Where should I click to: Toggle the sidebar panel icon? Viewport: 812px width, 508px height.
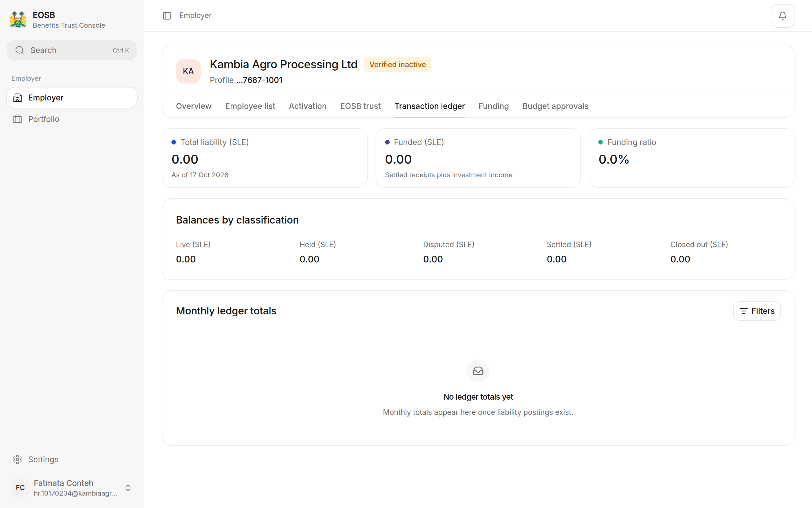click(167, 16)
